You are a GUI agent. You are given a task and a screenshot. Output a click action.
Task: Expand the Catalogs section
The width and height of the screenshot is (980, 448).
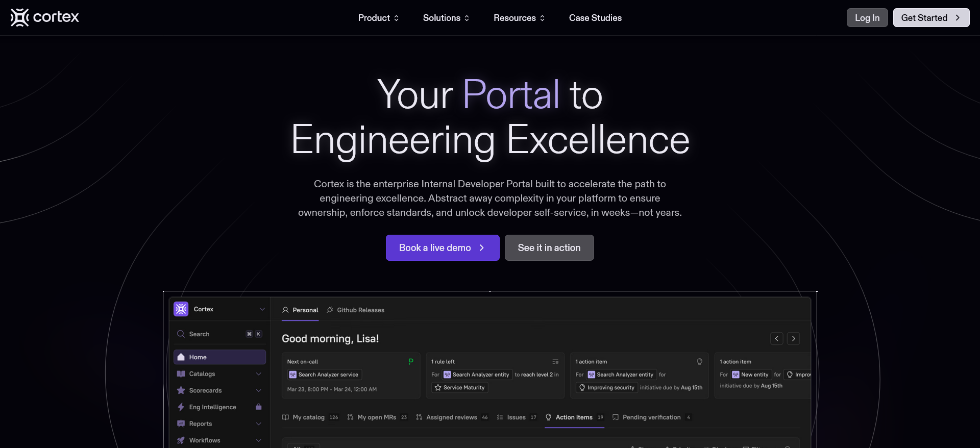click(258, 374)
